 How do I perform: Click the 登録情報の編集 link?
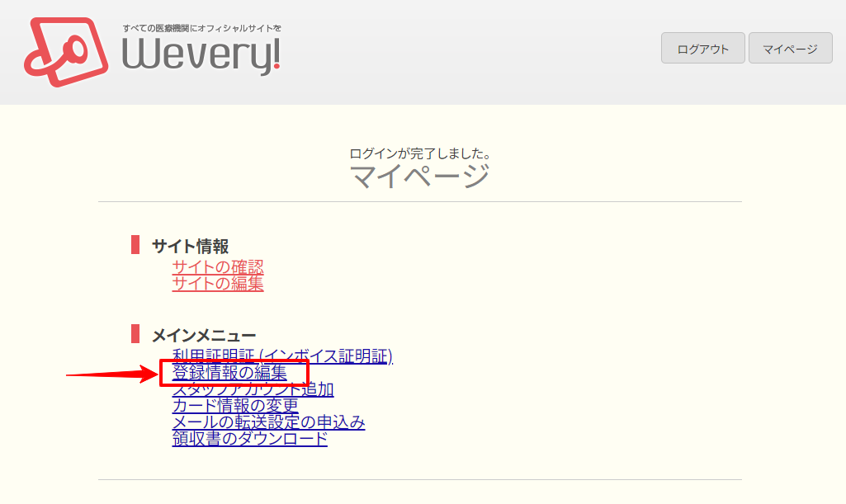(x=229, y=373)
